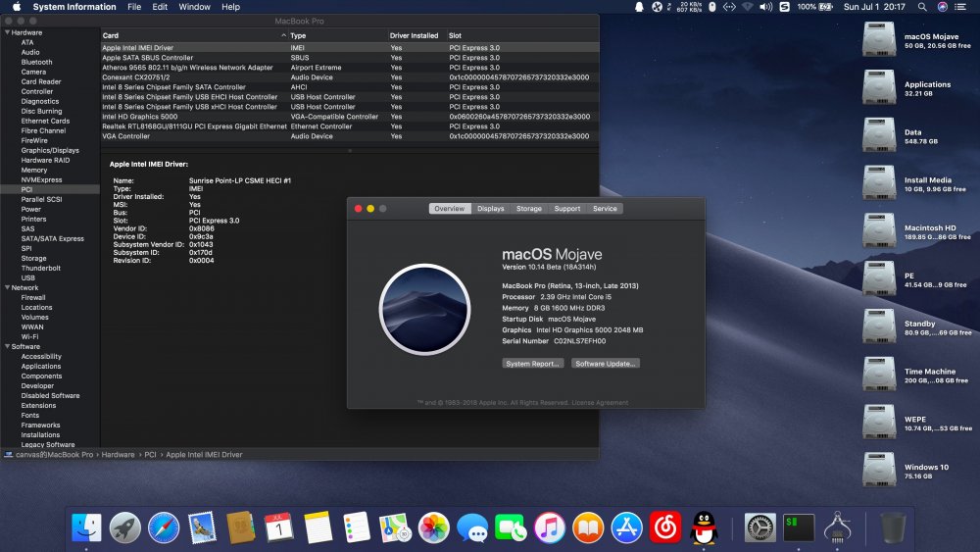Screen dimensions: 980x552
Task: Open Terminal from the dock
Action: [x=799, y=527]
